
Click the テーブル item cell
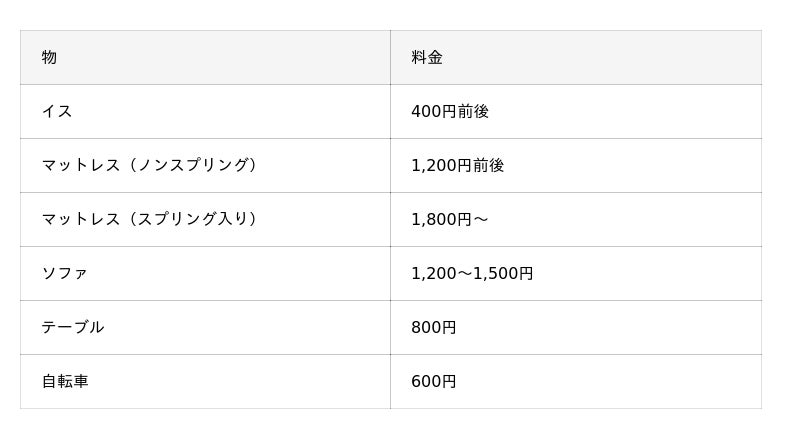(x=72, y=328)
